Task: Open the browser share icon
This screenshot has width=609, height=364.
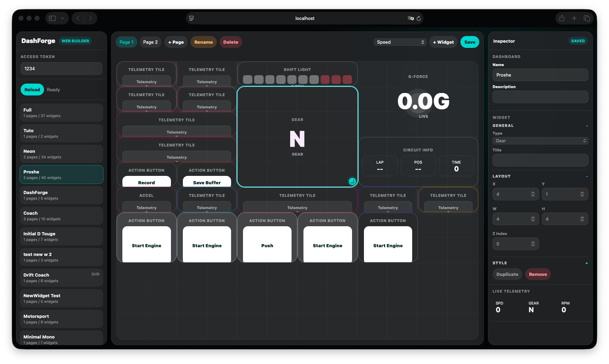Action: pos(562,18)
